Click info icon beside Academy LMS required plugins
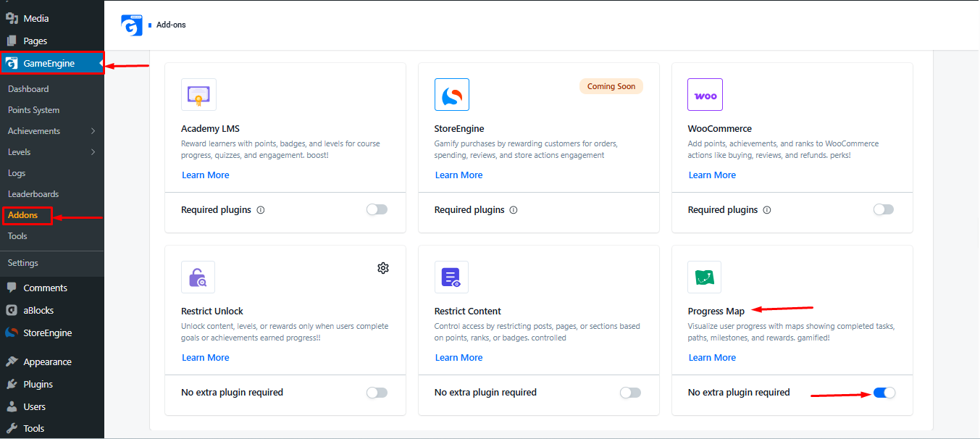The width and height of the screenshot is (980, 439). click(261, 210)
